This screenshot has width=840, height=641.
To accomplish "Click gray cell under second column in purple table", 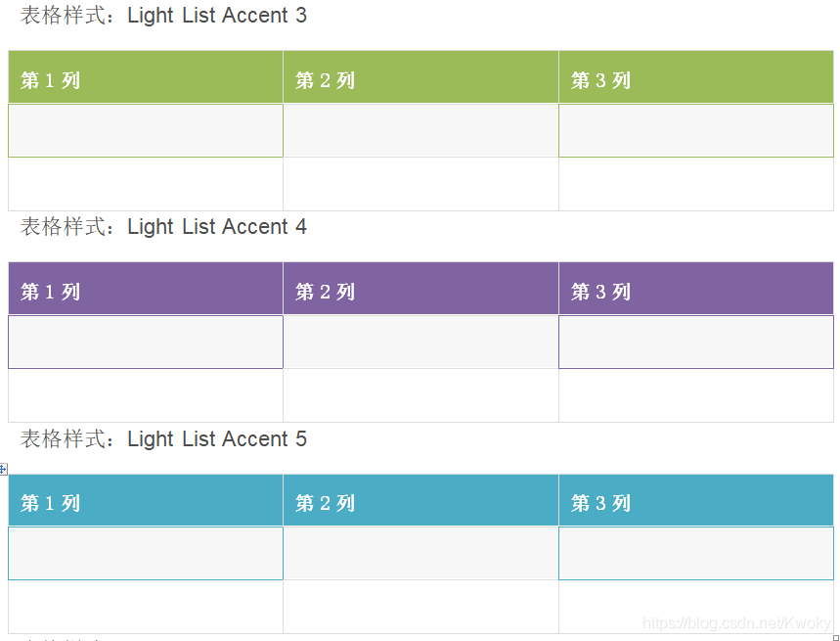I will [420, 342].
